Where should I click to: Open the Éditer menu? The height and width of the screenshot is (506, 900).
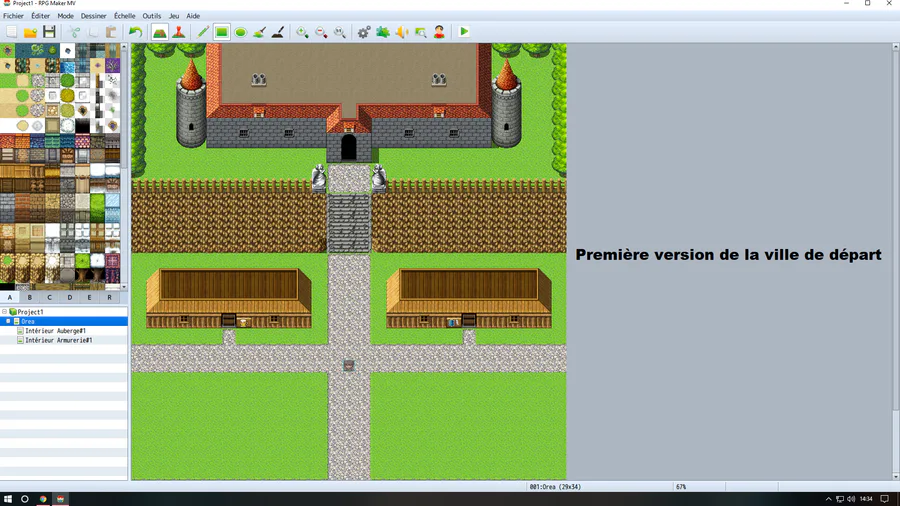(x=40, y=16)
